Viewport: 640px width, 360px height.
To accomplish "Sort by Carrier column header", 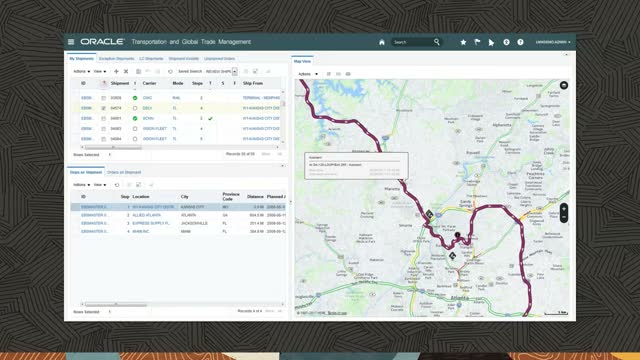I will coord(149,83).
